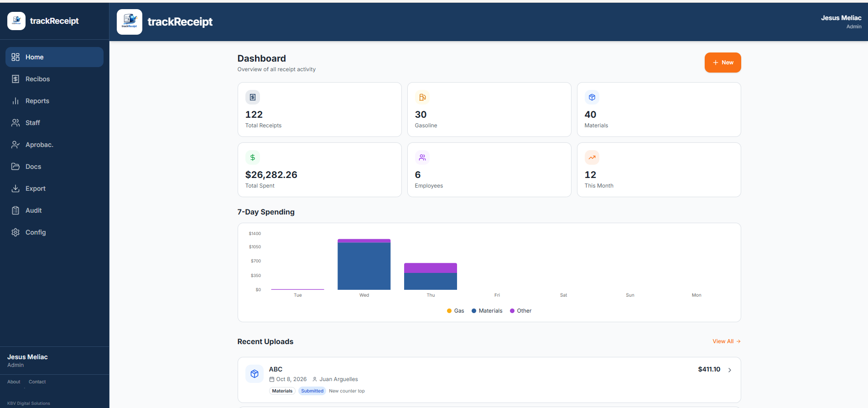The height and width of the screenshot is (408, 868).
Task: Click the Export download icon
Action: (x=16, y=188)
